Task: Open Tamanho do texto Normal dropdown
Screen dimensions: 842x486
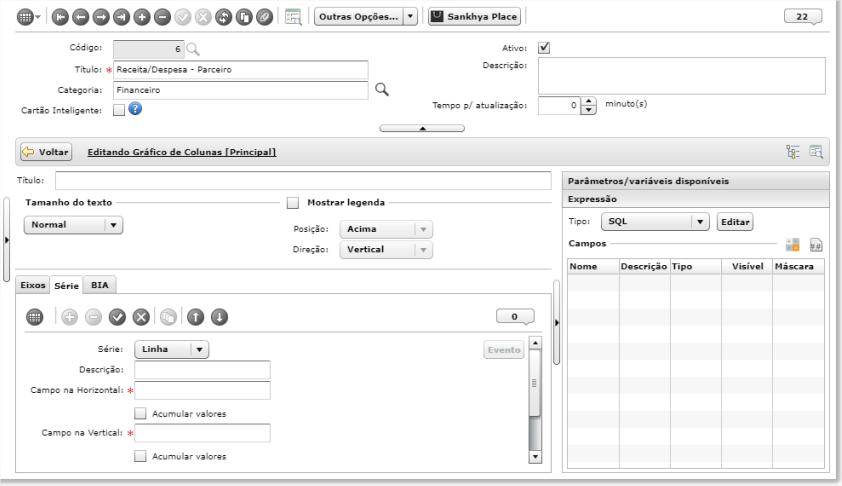Action: click(x=74, y=225)
